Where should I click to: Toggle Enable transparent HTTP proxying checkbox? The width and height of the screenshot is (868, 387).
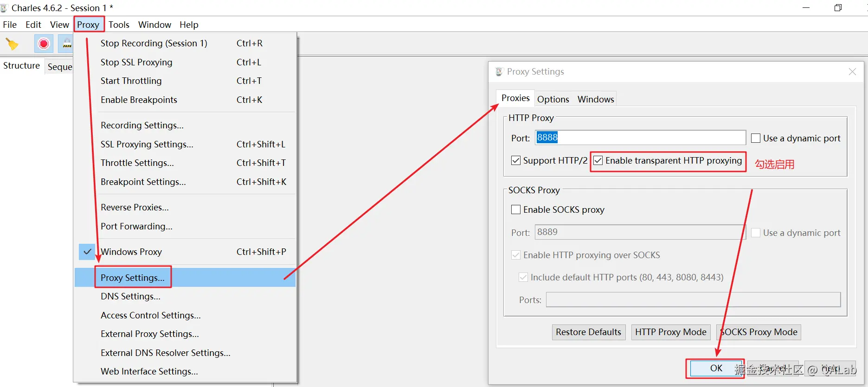[598, 160]
